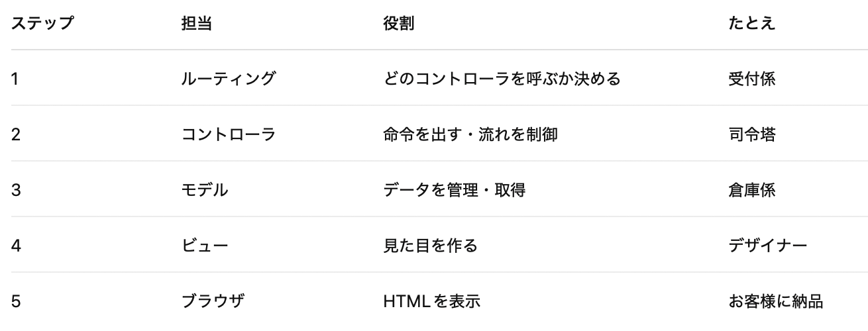The height and width of the screenshot is (331, 868).
Task: Click the ステップ column header
Action: [x=42, y=23]
